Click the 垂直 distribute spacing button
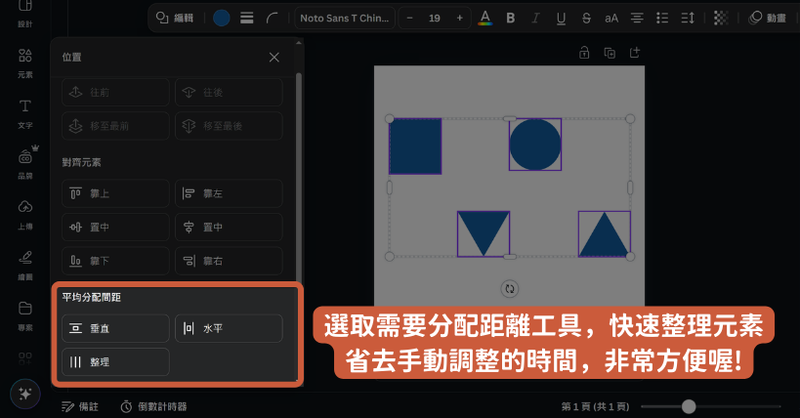The height and width of the screenshot is (418, 800). 115,328
